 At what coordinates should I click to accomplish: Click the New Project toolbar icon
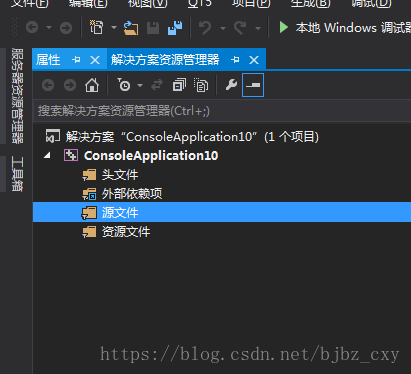pyautogui.click(x=96, y=27)
